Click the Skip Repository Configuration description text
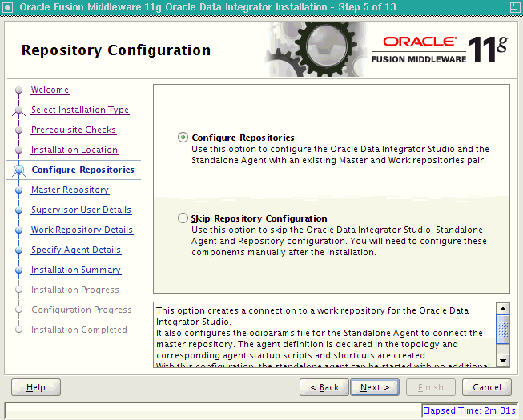Viewport: 523px width, 420px height. click(339, 241)
